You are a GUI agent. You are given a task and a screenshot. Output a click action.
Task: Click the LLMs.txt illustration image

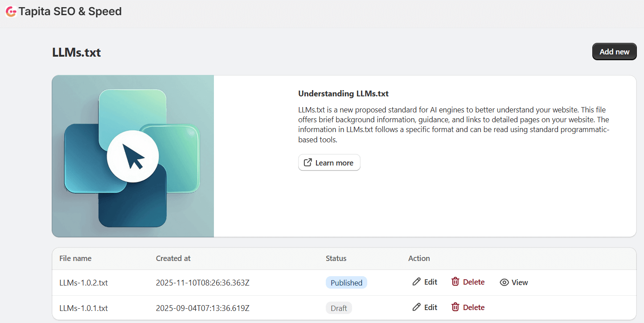click(133, 156)
